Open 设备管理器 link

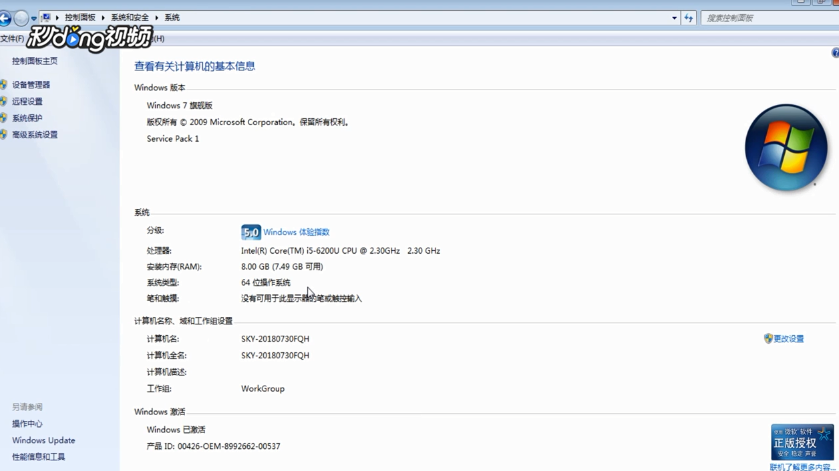point(31,85)
